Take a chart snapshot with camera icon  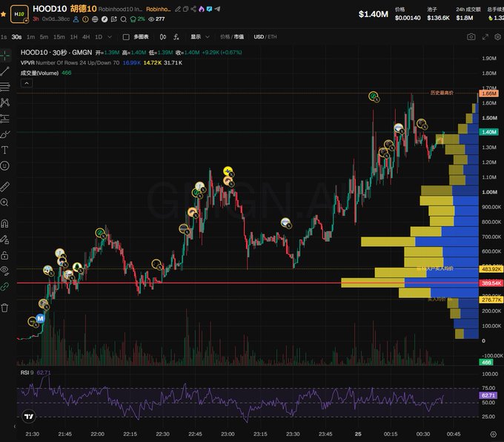471,36
